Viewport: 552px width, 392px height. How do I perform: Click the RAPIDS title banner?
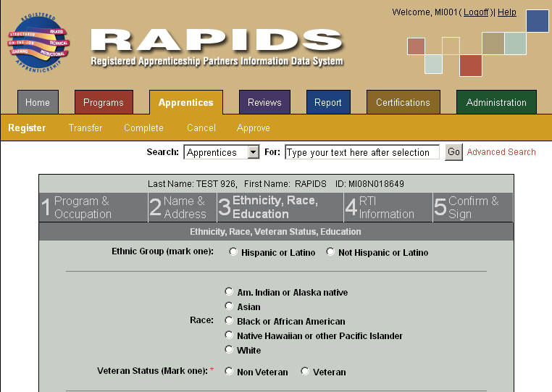(x=217, y=47)
